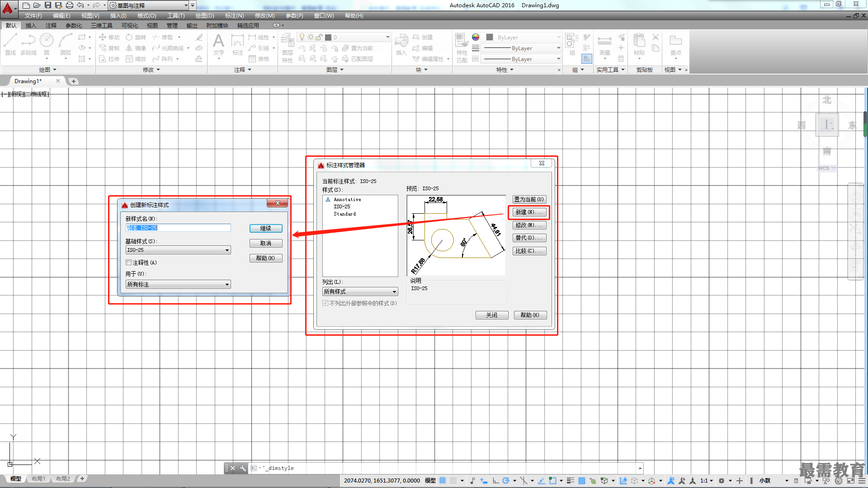Select the Line (直线) draw tool
Viewport: 868px width, 488px height.
[x=10, y=44]
